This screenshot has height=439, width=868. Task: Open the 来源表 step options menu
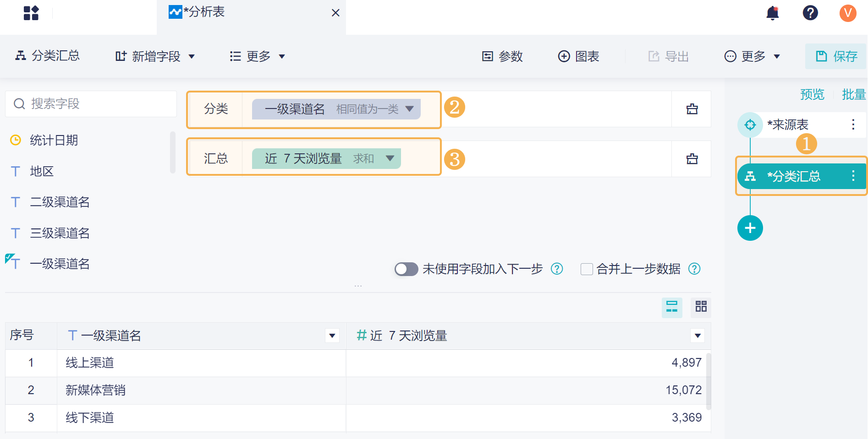click(853, 125)
